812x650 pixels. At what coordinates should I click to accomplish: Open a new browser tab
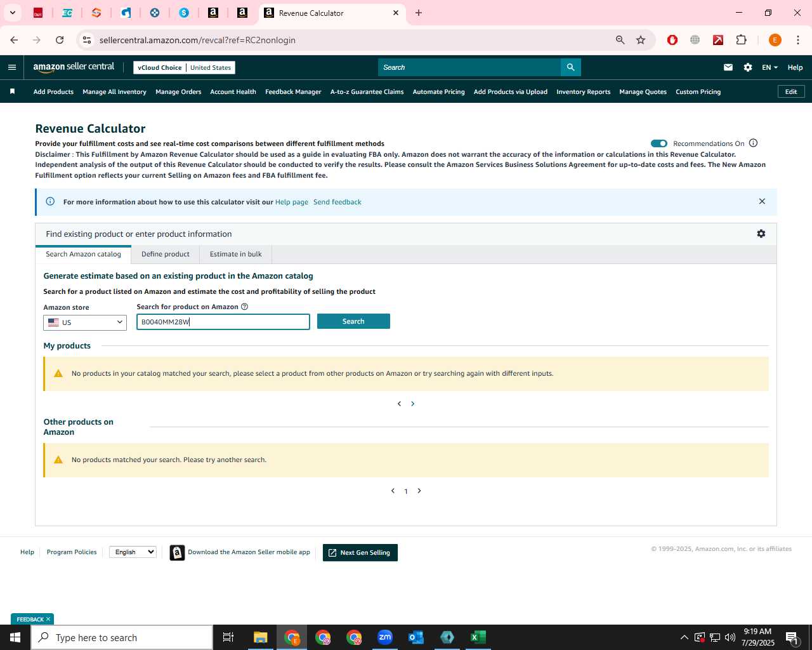pyautogui.click(x=419, y=13)
